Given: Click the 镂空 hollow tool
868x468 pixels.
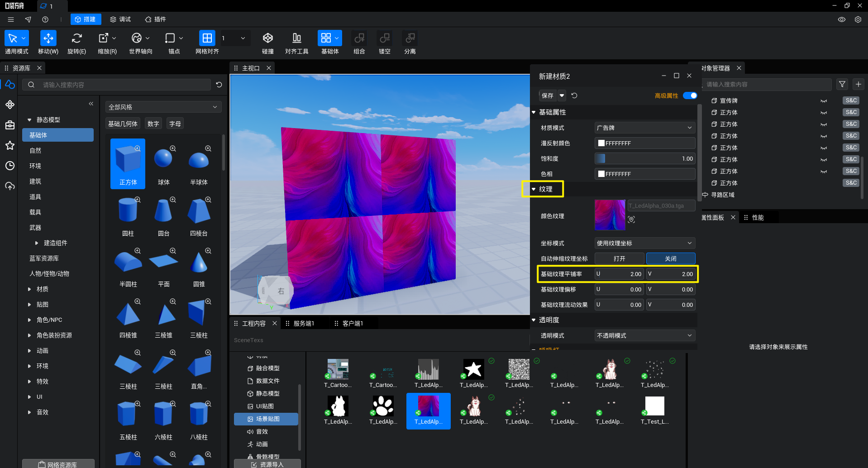Looking at the screenshot, I should click(x=385, y=38).
